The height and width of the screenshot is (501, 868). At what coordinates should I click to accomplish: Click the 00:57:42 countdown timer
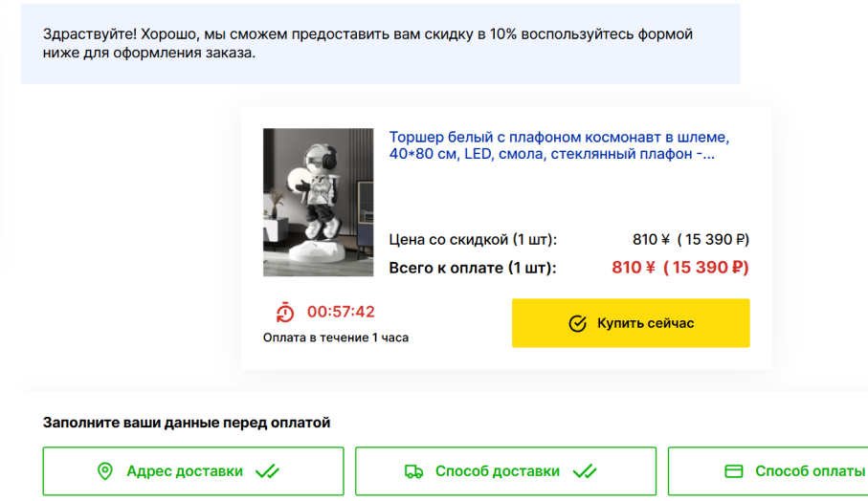(341, 312)
